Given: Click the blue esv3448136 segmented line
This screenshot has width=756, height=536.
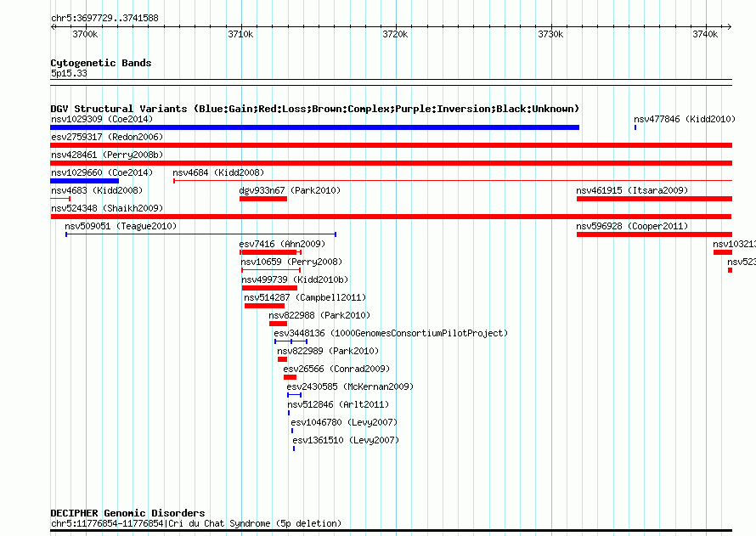Looking at the screenshot, I should point(291,341).
